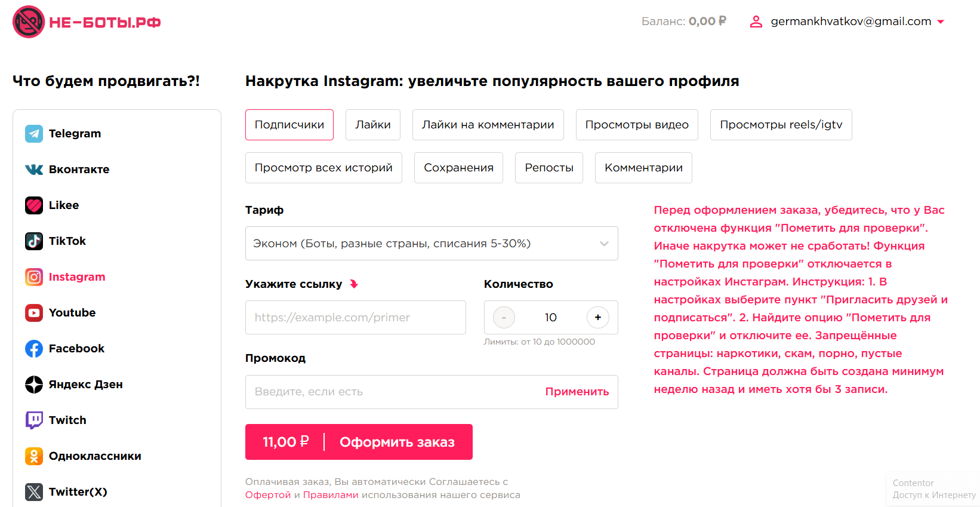Open the account email dropdown arrow

pyautogui.click(x=941, y=22)
